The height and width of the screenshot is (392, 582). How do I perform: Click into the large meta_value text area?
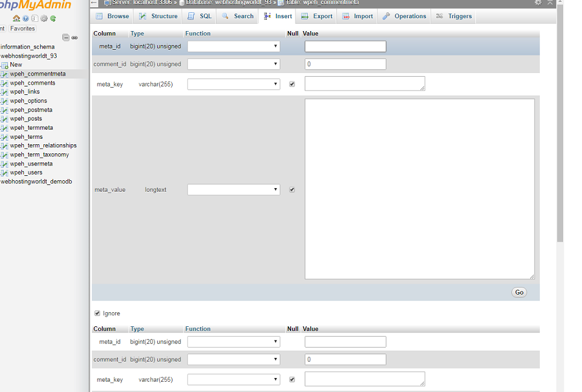point(419,189)
